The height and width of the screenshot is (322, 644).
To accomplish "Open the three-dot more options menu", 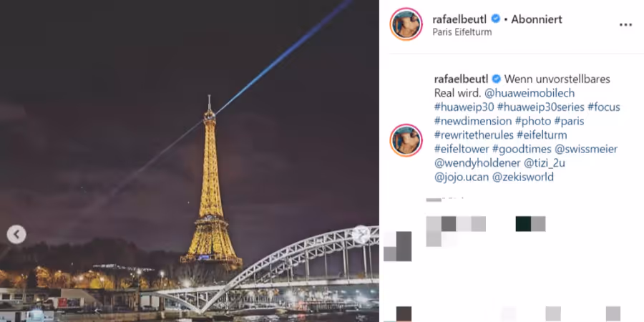I will tap(625, 25).
